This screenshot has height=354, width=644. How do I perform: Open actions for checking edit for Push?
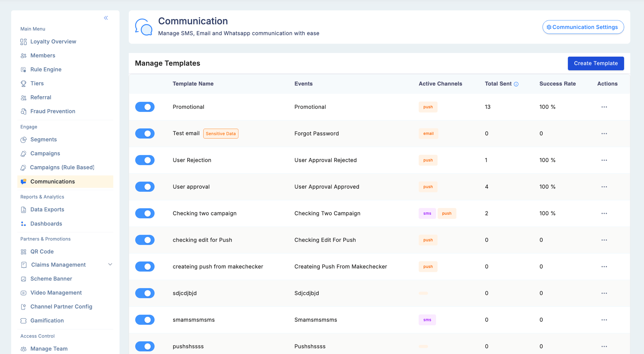[x=604, y=240]
